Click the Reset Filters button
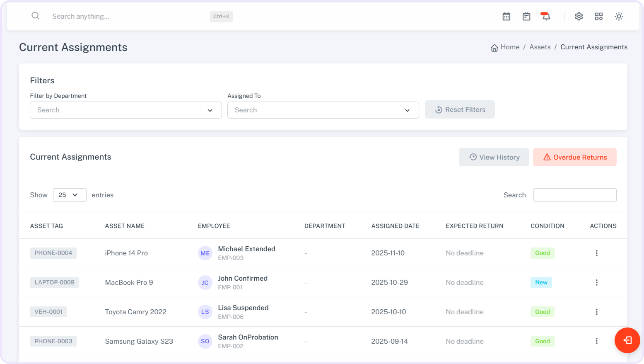 click(460, 110)
